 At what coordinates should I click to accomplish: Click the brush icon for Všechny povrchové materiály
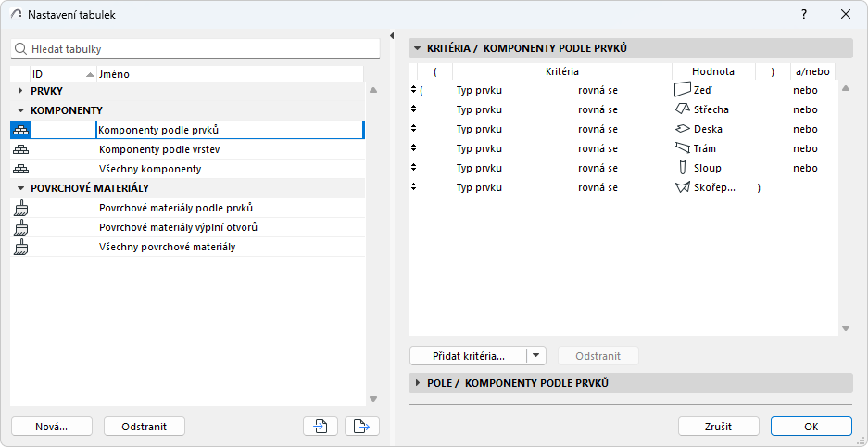click(21, 247)
